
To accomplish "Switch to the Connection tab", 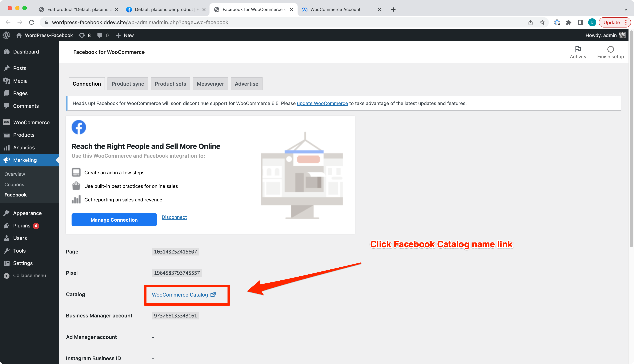I will tap(87, 84).
